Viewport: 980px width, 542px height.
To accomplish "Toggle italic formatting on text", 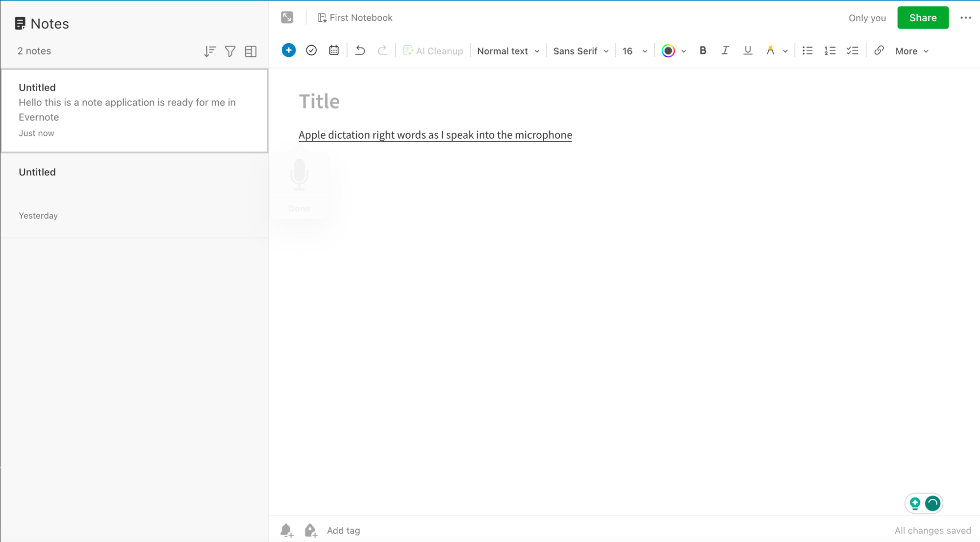I will [x=725, y=51].
